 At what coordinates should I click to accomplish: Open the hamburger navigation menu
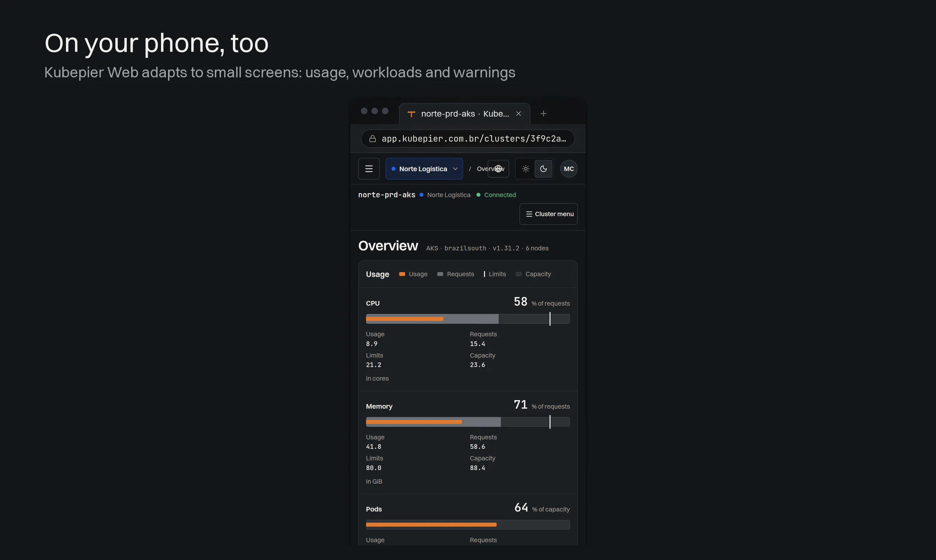point(369,169)
